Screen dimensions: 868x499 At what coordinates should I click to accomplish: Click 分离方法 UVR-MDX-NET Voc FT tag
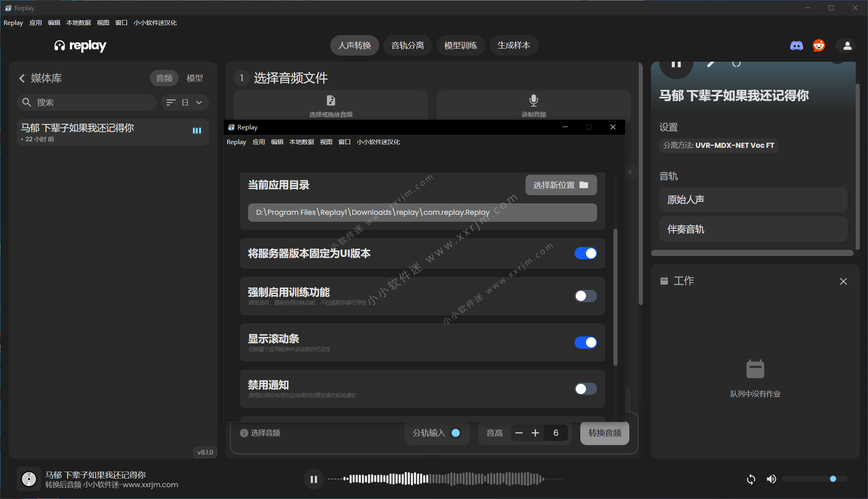(718, 145)
